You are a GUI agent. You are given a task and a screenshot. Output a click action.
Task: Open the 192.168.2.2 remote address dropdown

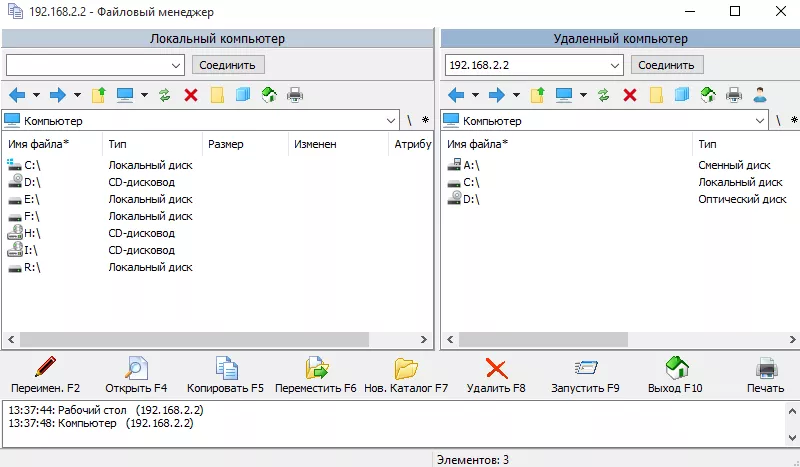615,65
